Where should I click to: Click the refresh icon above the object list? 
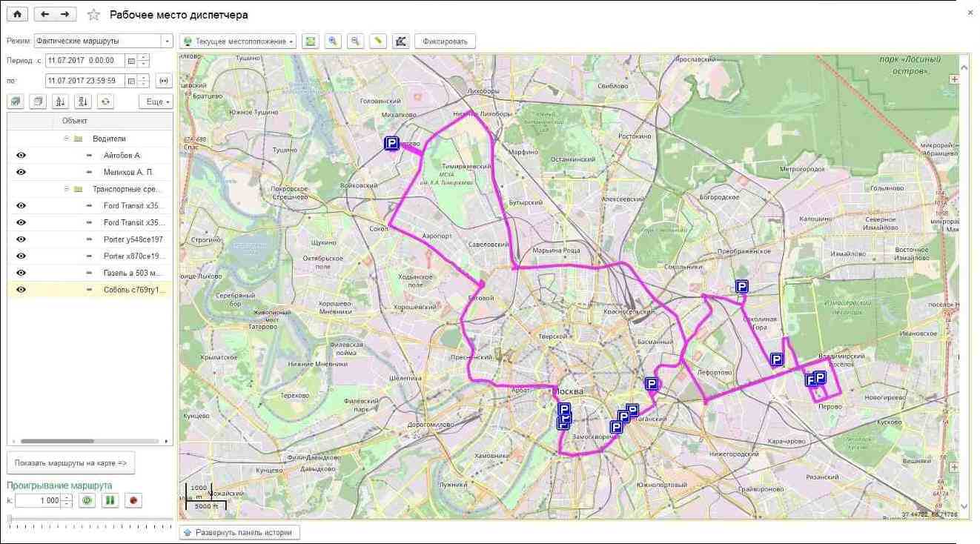coord(105,102)
